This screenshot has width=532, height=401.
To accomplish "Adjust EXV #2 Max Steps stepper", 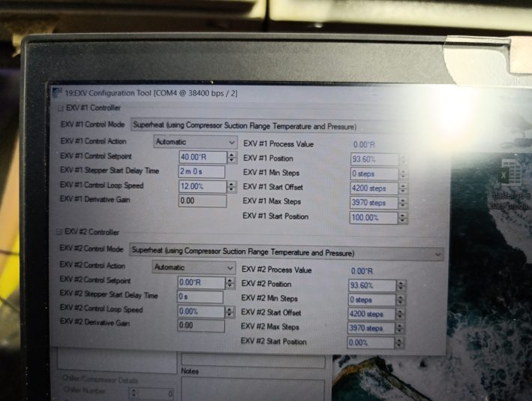I will click(x=400, y=328).
